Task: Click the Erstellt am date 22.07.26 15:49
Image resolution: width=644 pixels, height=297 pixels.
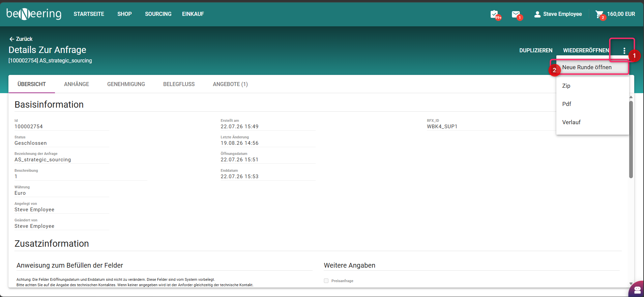Action: (239, 127)
